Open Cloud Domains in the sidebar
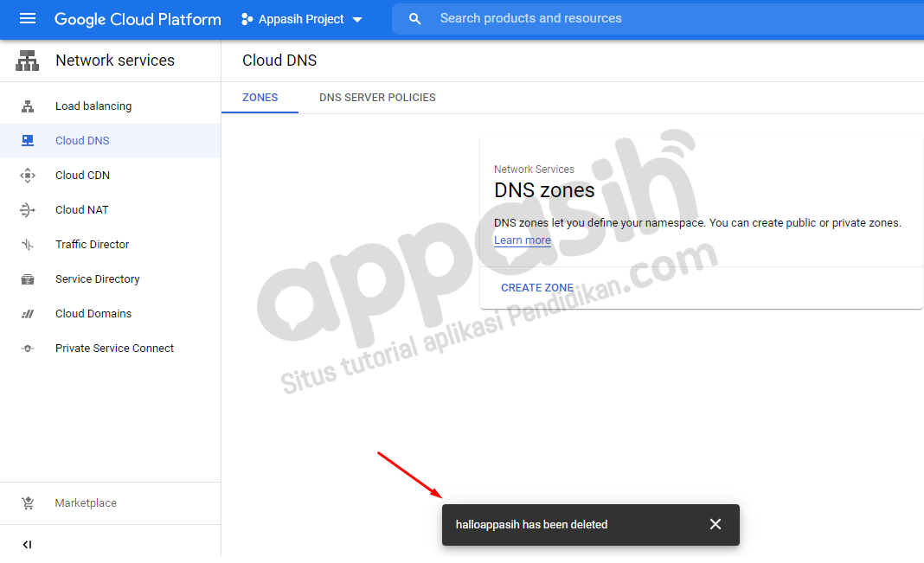The height and width of the screenshot is (563, 924). (110, 314)
